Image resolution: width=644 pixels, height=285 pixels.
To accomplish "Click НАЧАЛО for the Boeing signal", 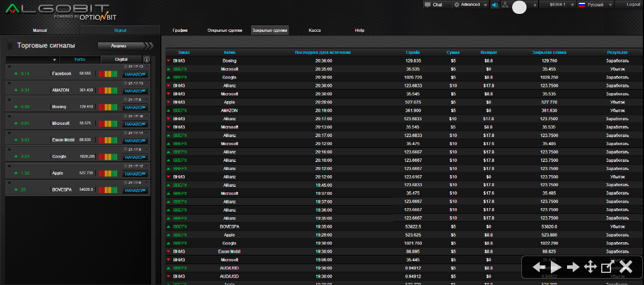I will point(135,108).
